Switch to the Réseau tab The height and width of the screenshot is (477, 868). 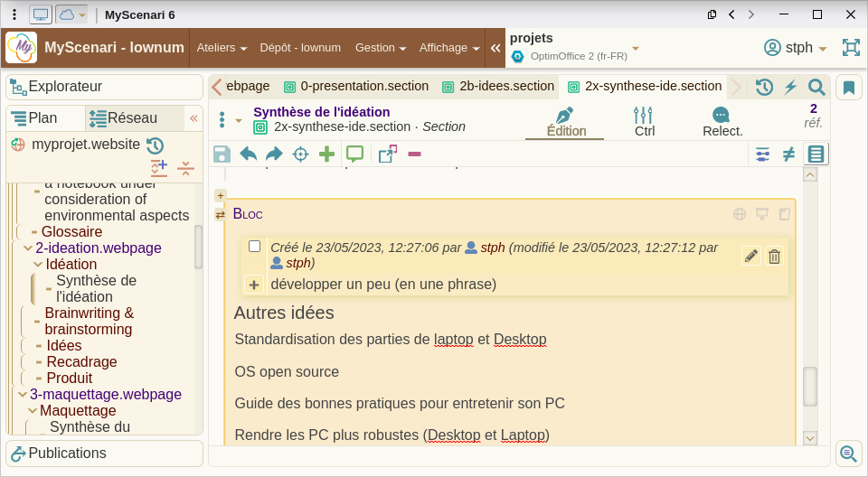(123, 118)
